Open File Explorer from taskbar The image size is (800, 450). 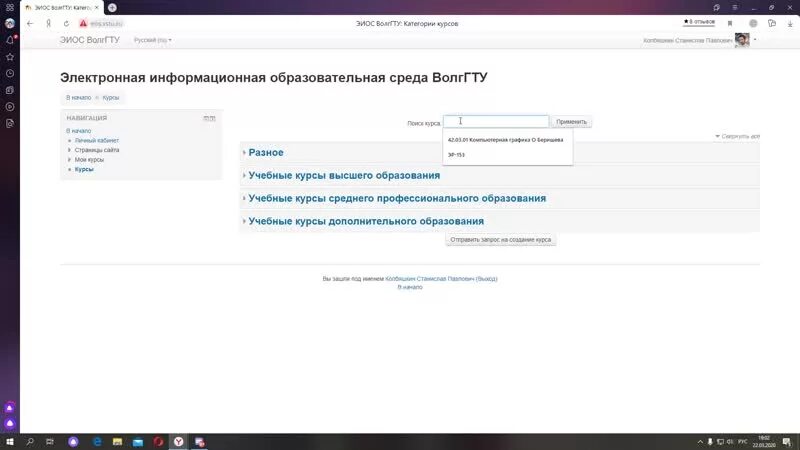(117, 442)
